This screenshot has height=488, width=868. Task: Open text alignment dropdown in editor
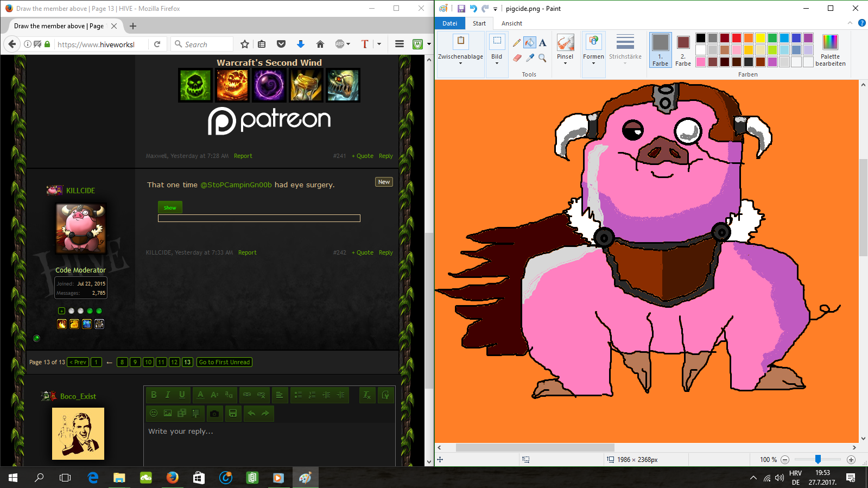(279, 395)
